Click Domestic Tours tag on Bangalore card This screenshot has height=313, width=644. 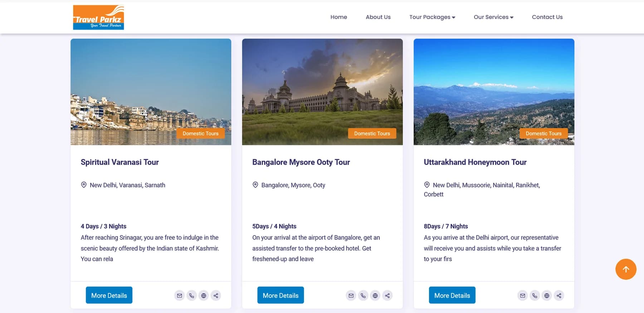pos(372,133)
